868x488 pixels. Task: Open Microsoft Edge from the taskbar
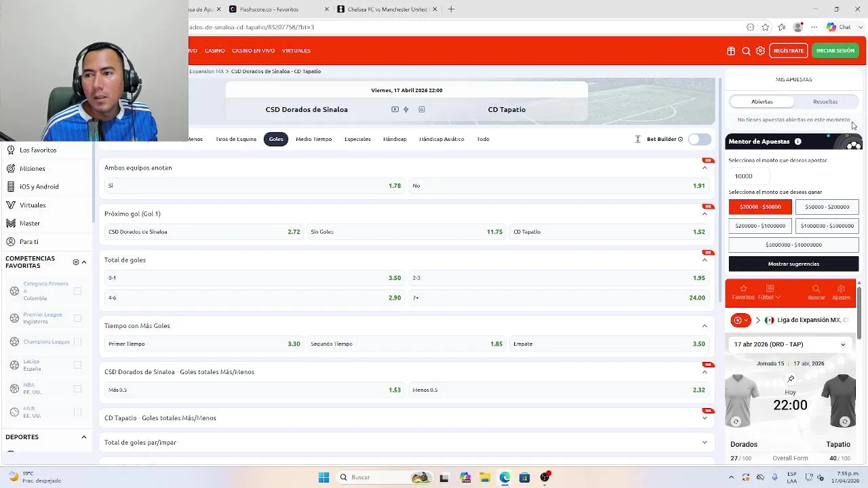coord(505,477)
